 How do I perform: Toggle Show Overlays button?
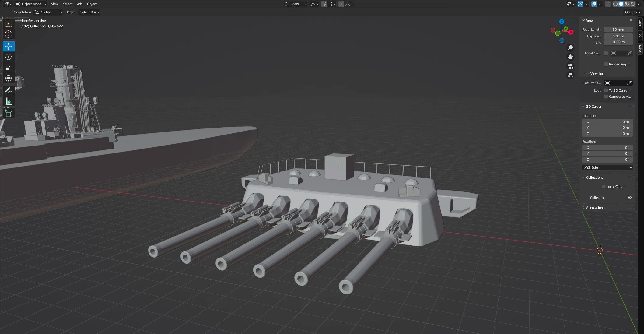coord(594,4)
